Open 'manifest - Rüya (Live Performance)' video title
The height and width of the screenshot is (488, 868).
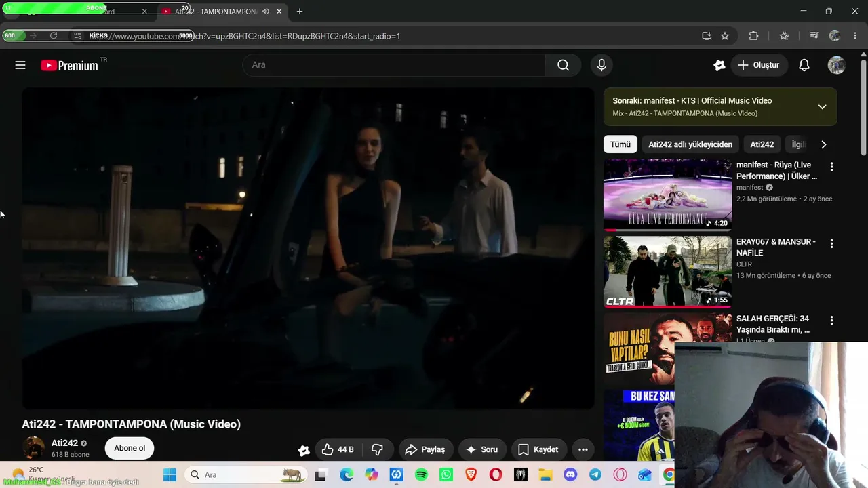point(777,170)
